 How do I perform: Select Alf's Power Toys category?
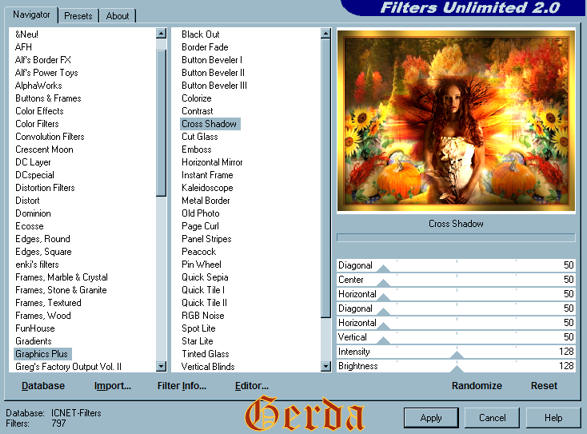[46, 73]
